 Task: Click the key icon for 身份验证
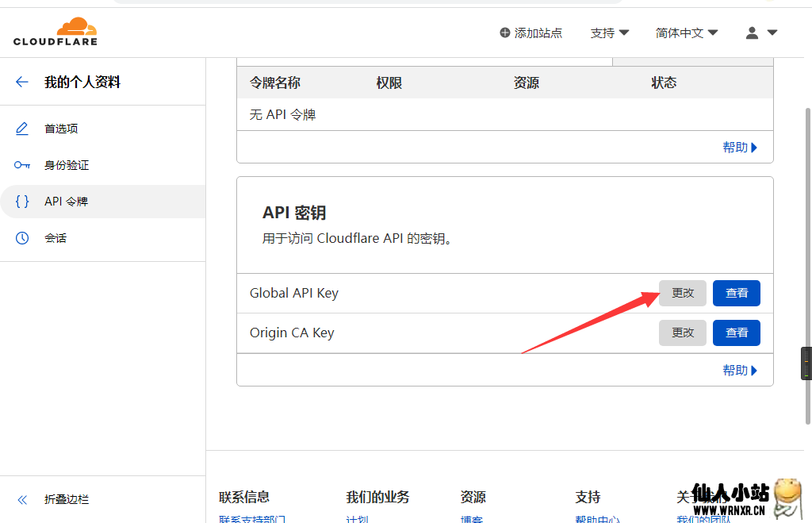click(x=21, y=165)
